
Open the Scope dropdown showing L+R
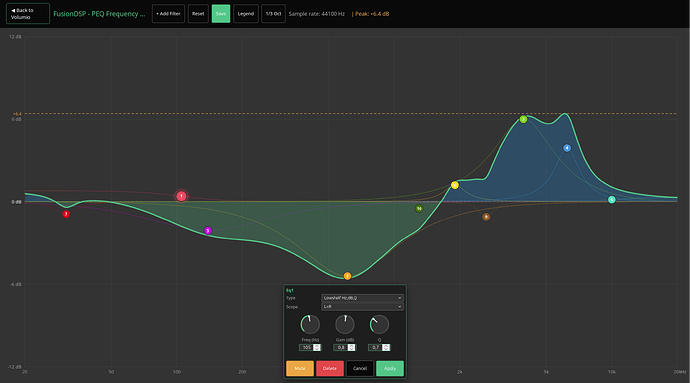point(362,306)
